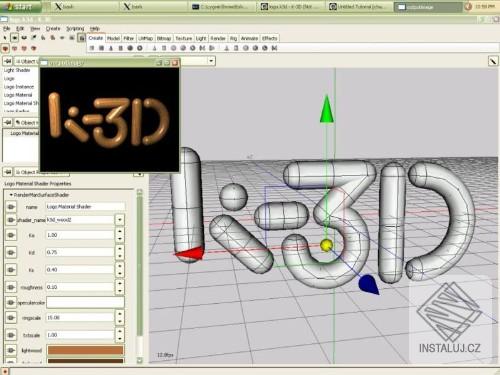Open the Object dropdown in the top left panel

[27, 61]
